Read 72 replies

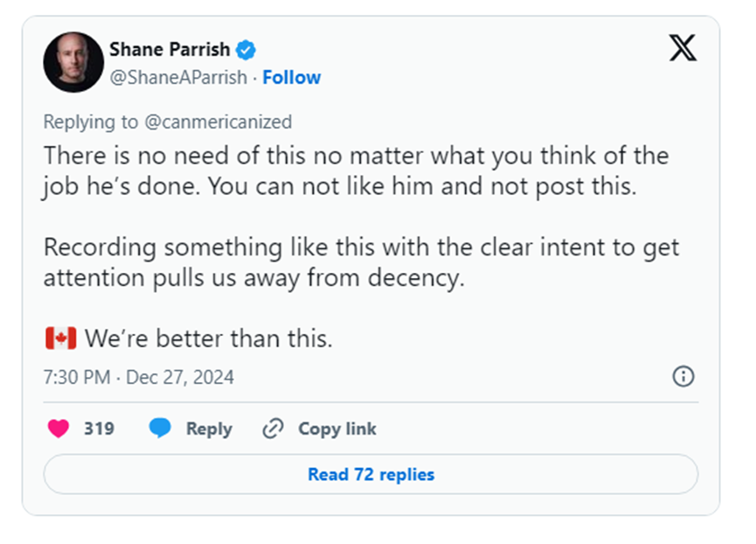tap(371, 474)
